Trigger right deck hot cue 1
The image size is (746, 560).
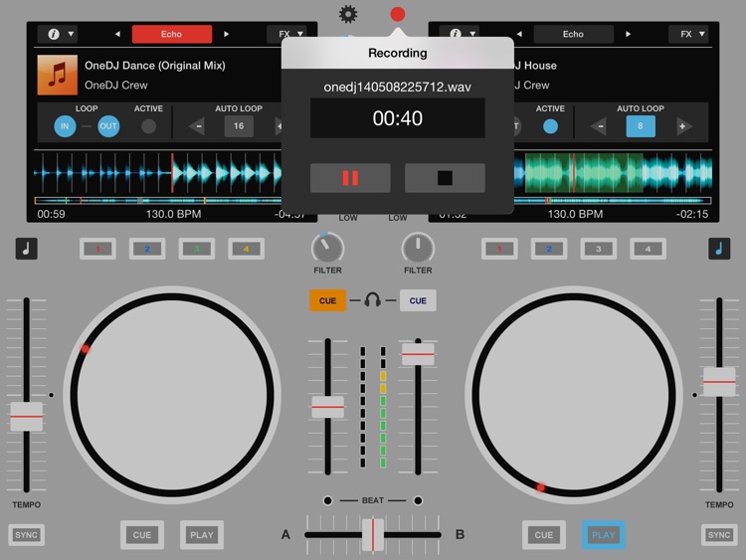tap(499, 249)
